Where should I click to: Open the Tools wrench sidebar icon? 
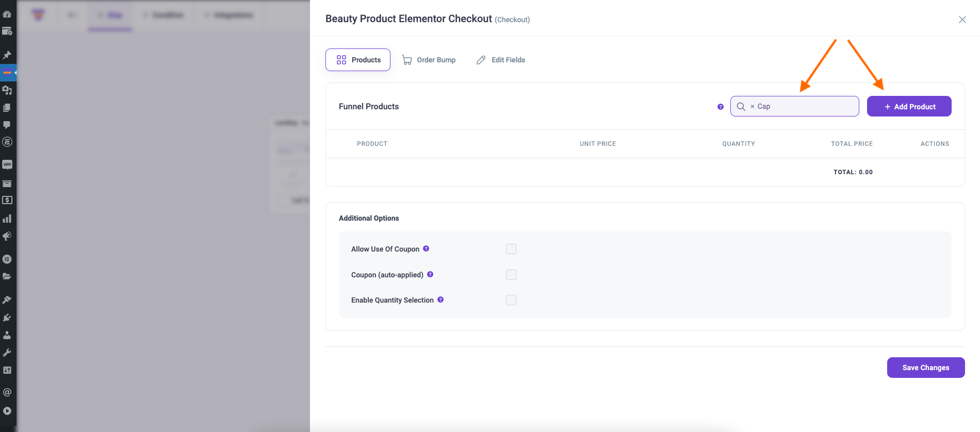7,353
